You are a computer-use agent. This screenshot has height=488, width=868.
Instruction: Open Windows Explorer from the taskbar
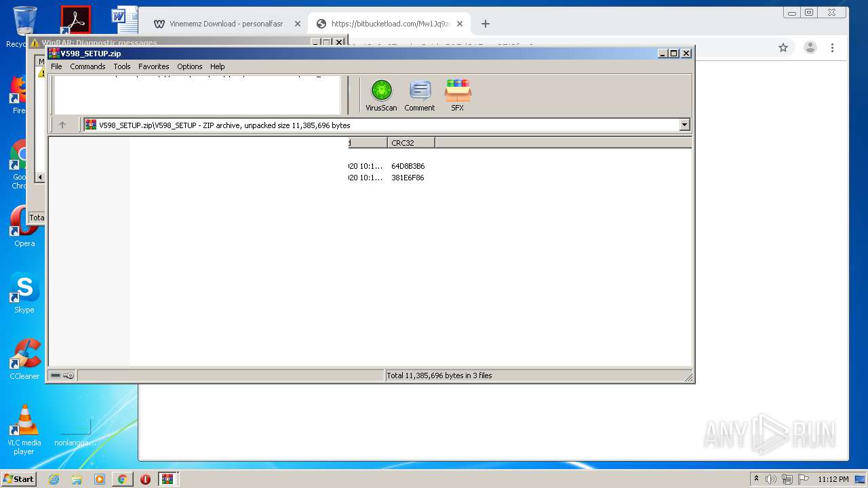77,479
